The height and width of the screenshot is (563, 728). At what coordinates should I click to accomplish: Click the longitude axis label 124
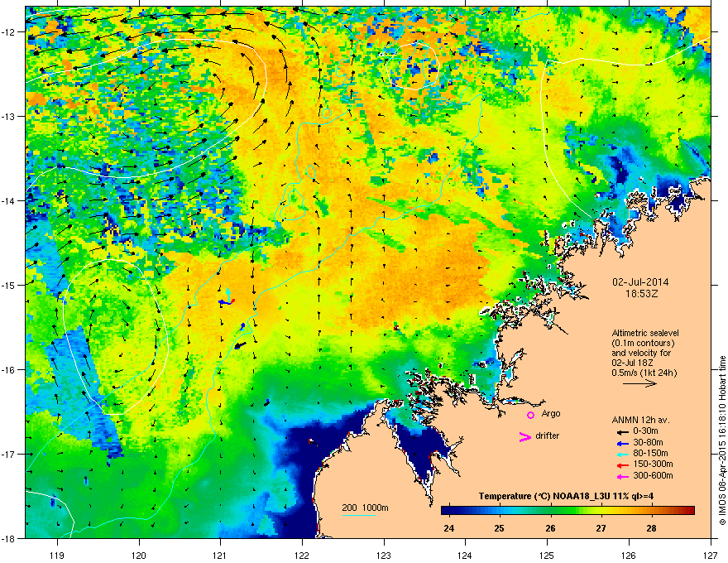coord(465,555)
